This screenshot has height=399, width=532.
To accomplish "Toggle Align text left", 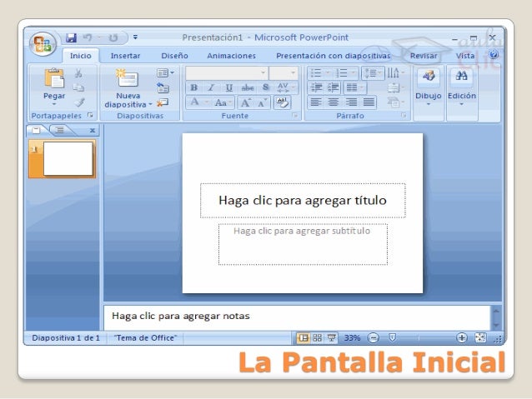I will pyautogui.click(x=316, y=102).
